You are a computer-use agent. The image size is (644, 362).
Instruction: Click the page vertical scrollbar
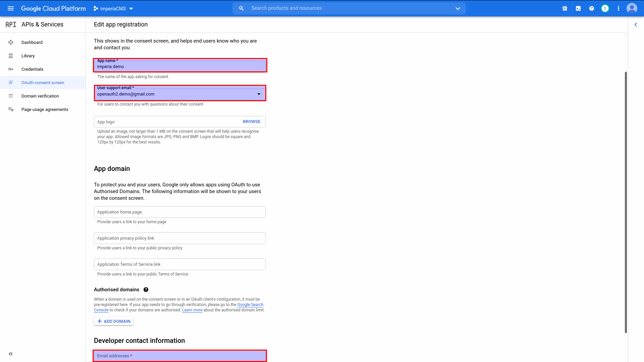626,202
